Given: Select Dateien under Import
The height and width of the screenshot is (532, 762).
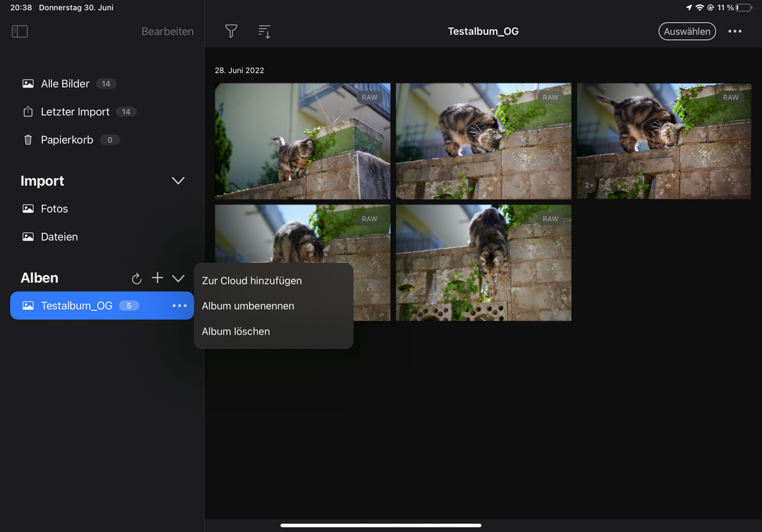Looking at the screenshot, I should [x=59, y=237].
